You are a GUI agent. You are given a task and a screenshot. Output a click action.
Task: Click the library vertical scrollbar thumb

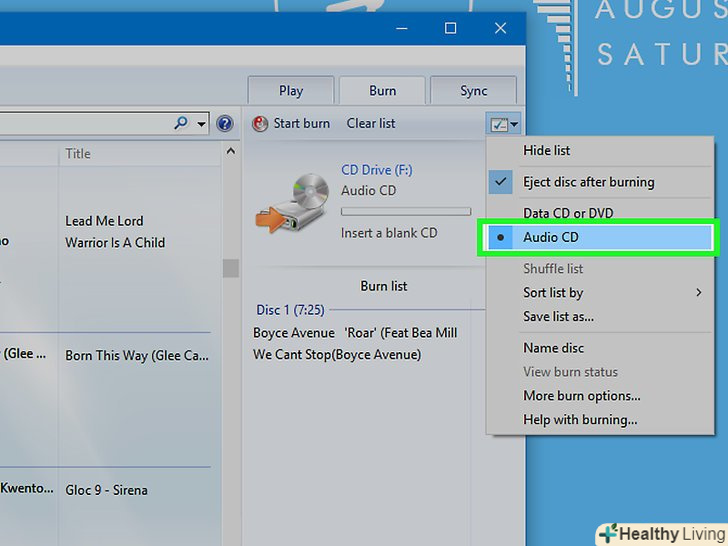click(231, 268)
